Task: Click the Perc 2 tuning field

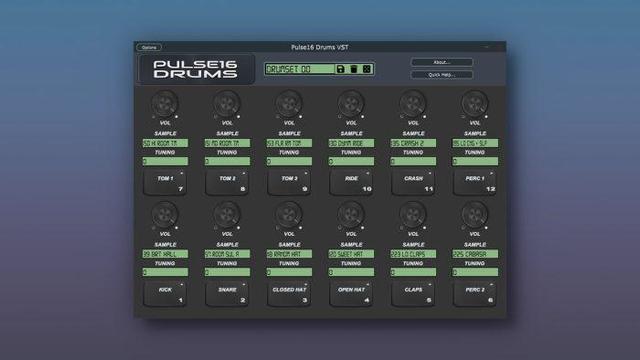Action: click(x=475, y=272)
